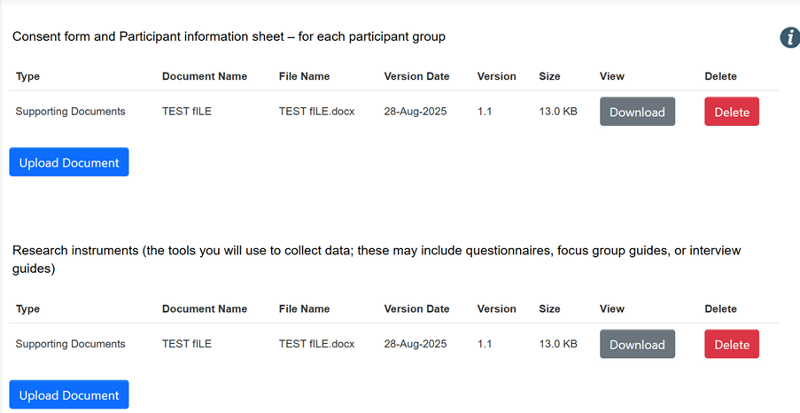The image size is (800, 413).
Task: Click Document Name header in Consent form table
Action: pyautogui.click(x=204, y=76)
